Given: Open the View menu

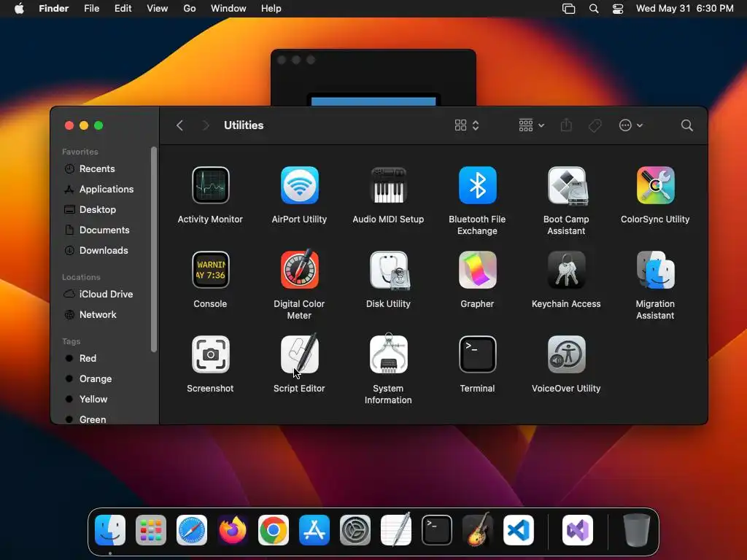Looking at the screenshot, I should pyautogui.click(x=158, y=9).
